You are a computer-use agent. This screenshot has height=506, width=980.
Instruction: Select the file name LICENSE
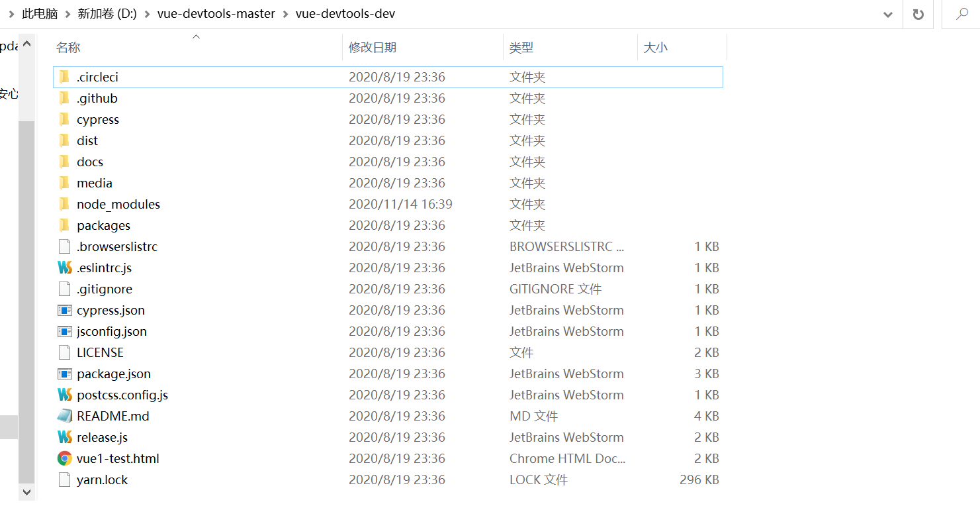pos(100,352)
